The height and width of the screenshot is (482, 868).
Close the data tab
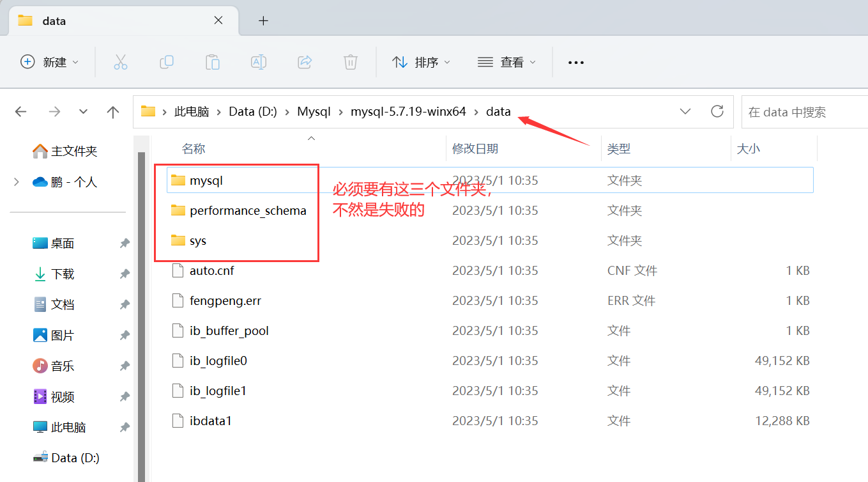tap(218, 20)
